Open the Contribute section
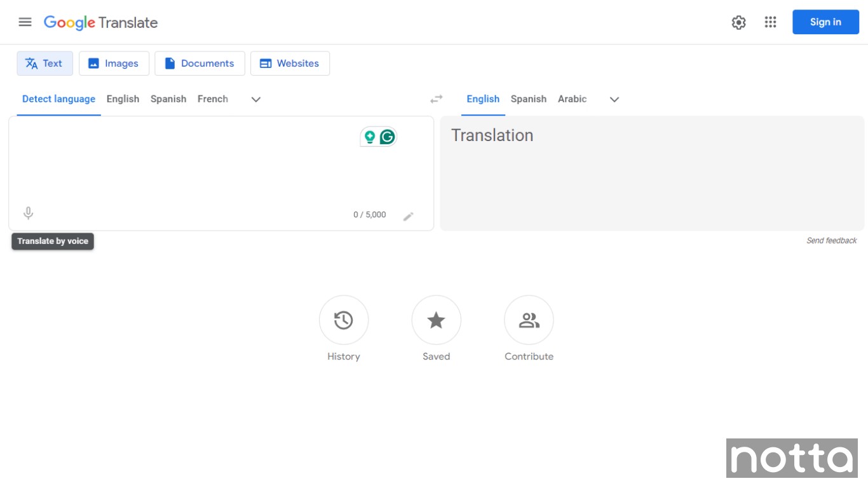The height and width of the screenshot is (488, 868). [x=529, y=320]
